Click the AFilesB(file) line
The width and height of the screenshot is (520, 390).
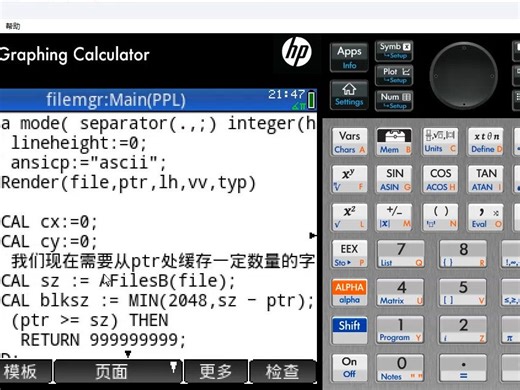tap(118, 281)
